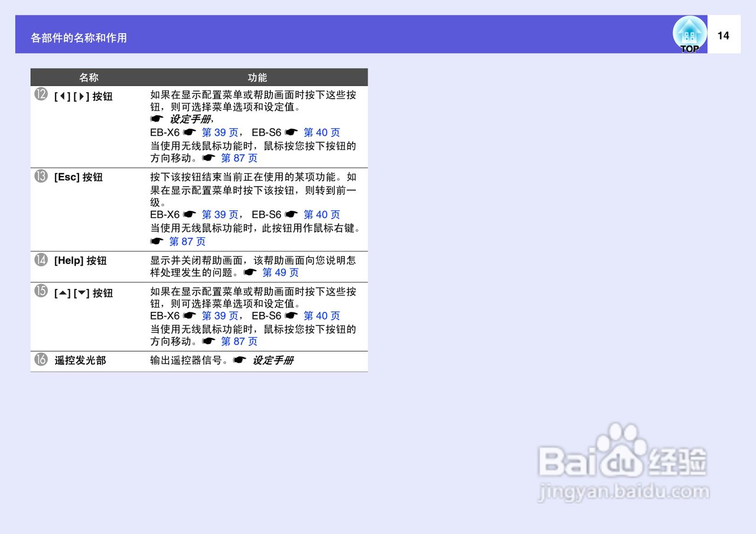
Task: Open 第 40 页 link in up/down arrow buttons row
Action: tap(322, 316)
